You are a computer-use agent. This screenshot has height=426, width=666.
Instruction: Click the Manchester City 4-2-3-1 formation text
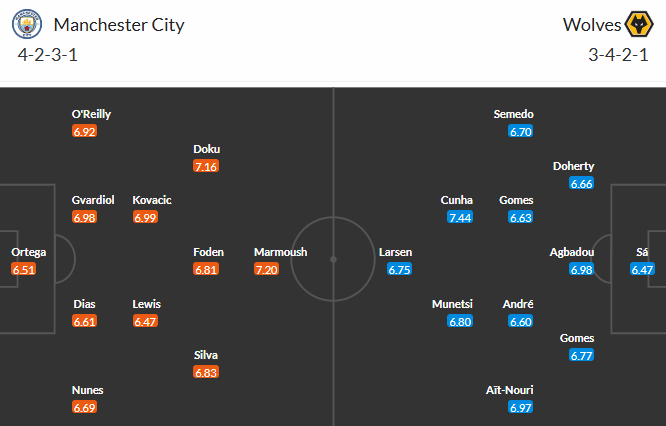(x=48, y=54)
